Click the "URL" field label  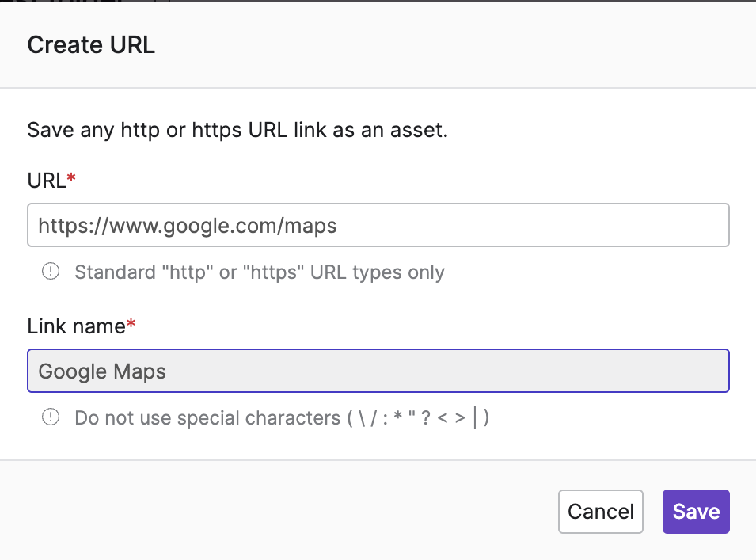(46, 181)
